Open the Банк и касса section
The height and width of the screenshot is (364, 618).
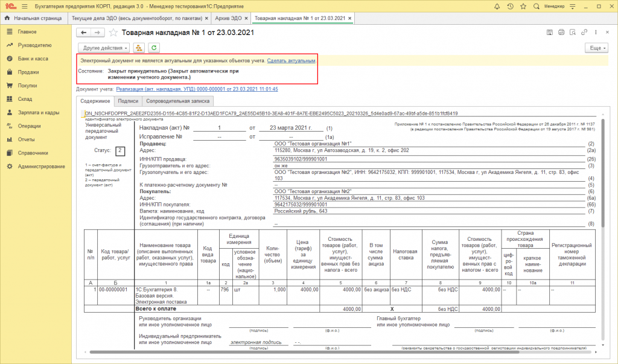click(33, 59)
